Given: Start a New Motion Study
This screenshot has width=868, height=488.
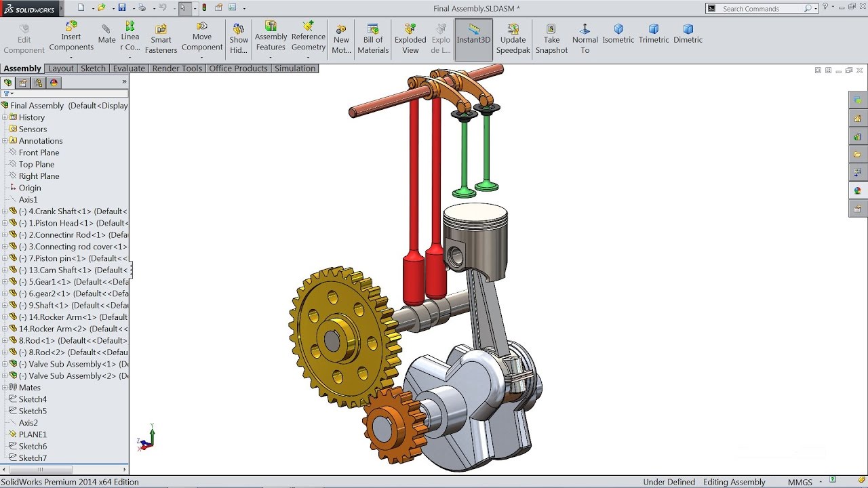Looking at the screenshot, I should pyautogui.click(x=341, y=39).
